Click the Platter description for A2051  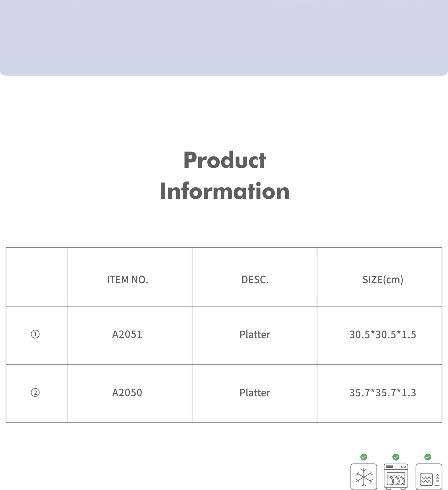point(255,335)
